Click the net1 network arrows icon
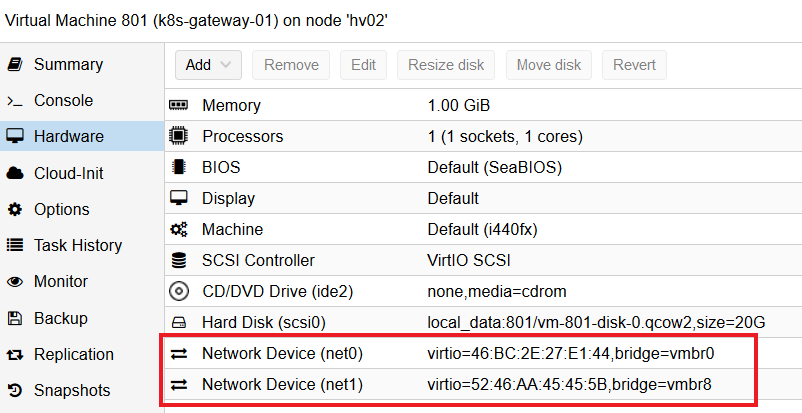 coord(179,384)
